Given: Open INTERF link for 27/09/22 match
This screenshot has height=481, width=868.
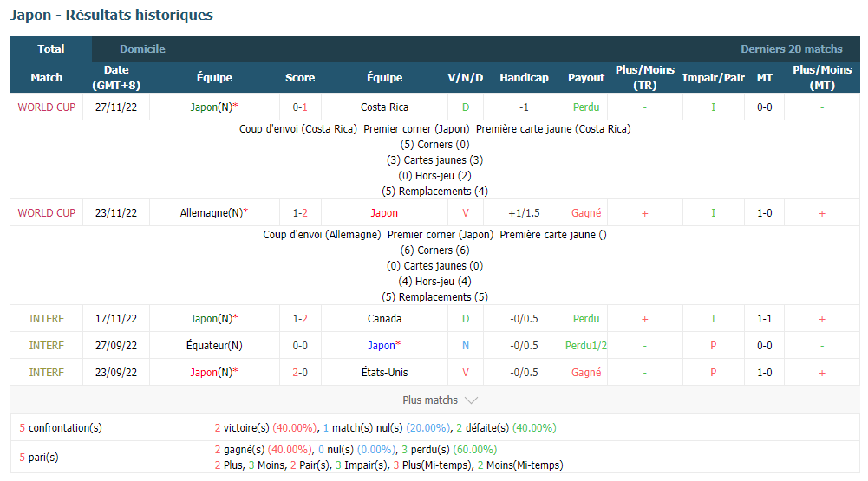Looking at the screenshot, I should pyautogui.click(x=47, y=346).
